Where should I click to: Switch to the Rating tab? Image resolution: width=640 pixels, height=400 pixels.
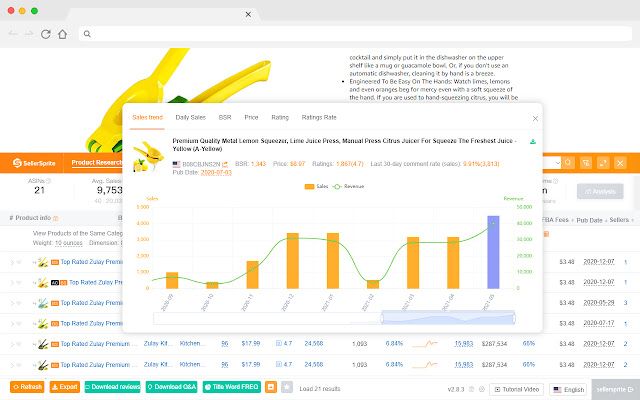(x=280, y=118)
